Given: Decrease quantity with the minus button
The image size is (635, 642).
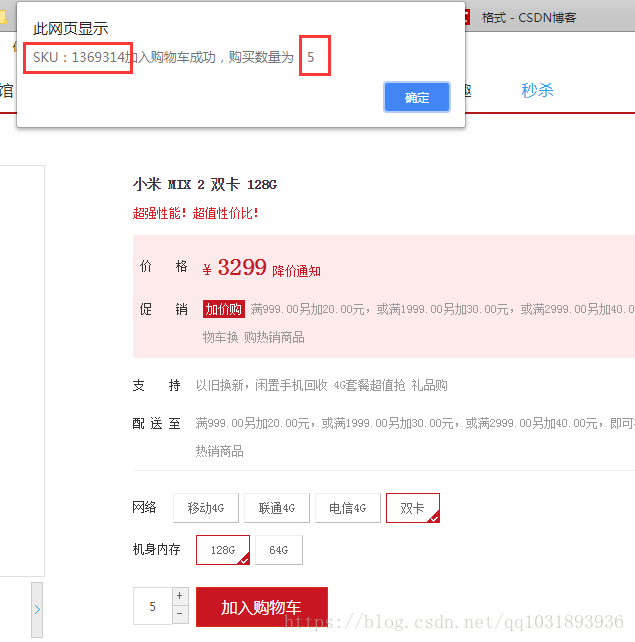Looking at the screenshot, I should (180, 614).
